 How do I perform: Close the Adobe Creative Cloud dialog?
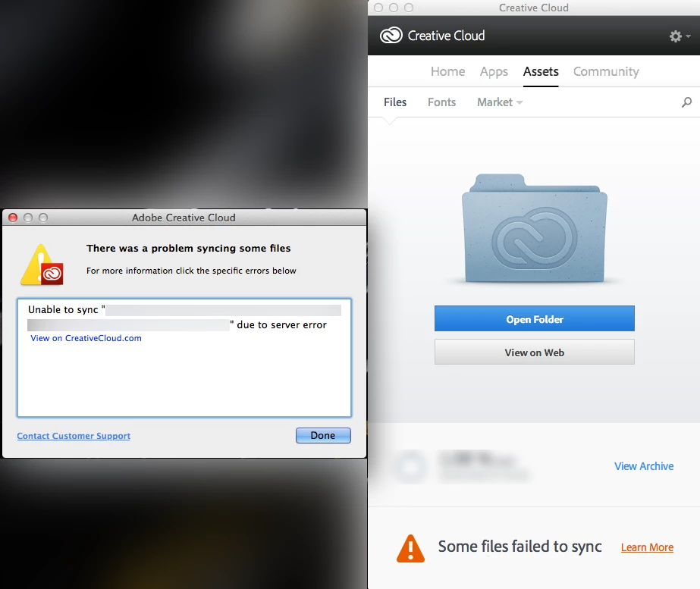[13, 218]
